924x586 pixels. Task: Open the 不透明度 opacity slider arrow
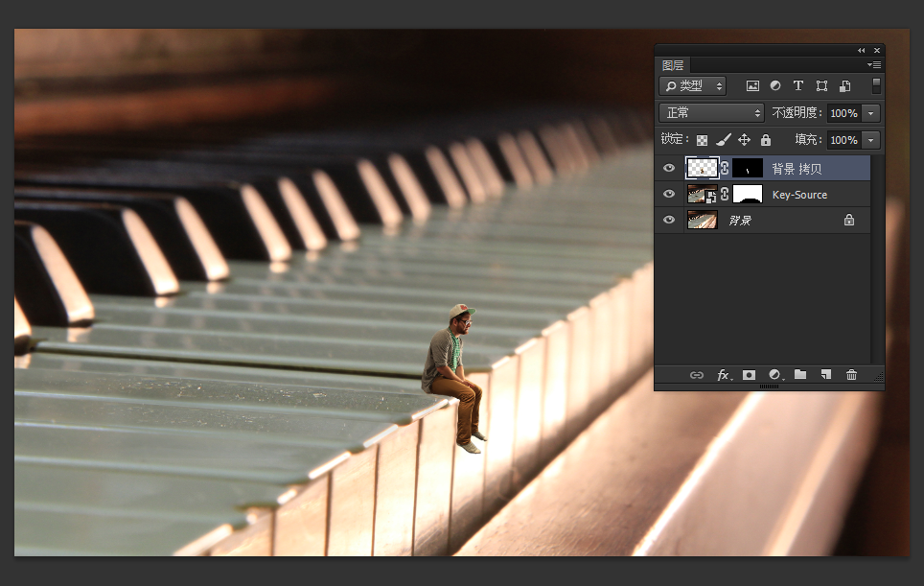(x=871, y=113)
